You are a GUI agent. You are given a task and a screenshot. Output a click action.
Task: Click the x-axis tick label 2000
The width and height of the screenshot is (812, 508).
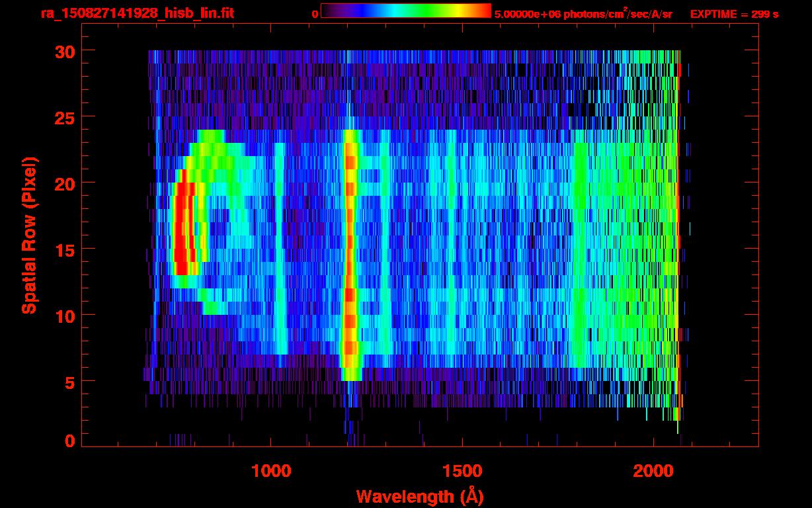(x=653, y=470)
